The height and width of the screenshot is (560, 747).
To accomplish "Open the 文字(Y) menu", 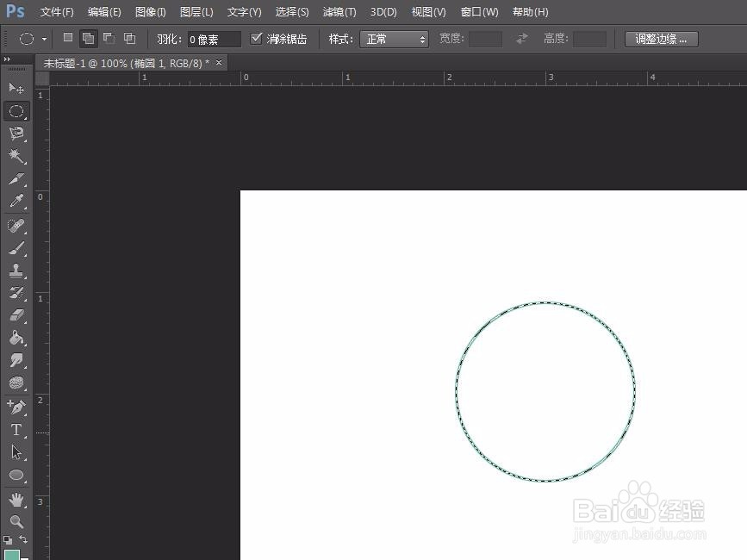I will pos(245,12).
